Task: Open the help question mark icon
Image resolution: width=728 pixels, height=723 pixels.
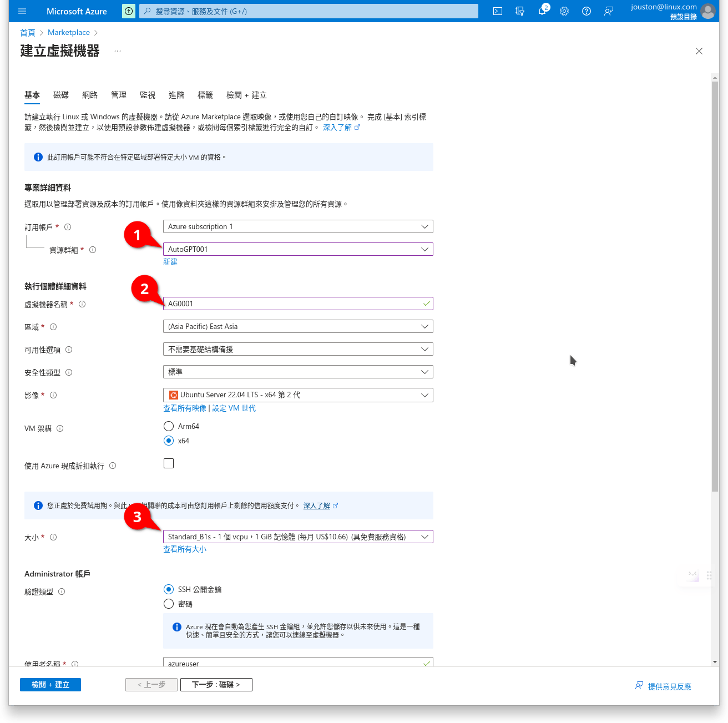Action: [x=587, y=11]
